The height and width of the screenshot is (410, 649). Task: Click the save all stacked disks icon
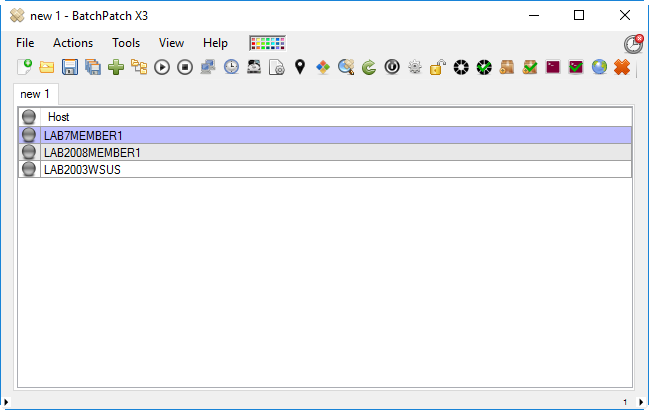[93, 67]
